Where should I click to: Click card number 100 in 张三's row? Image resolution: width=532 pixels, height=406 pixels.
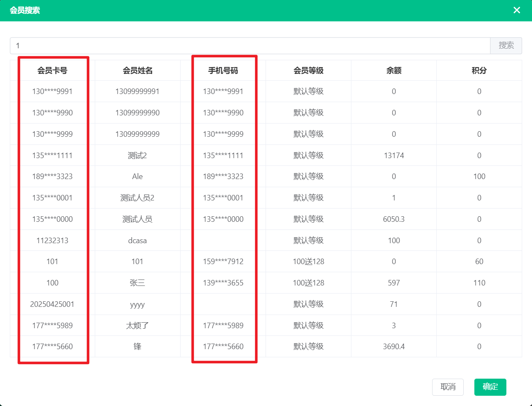53,283
